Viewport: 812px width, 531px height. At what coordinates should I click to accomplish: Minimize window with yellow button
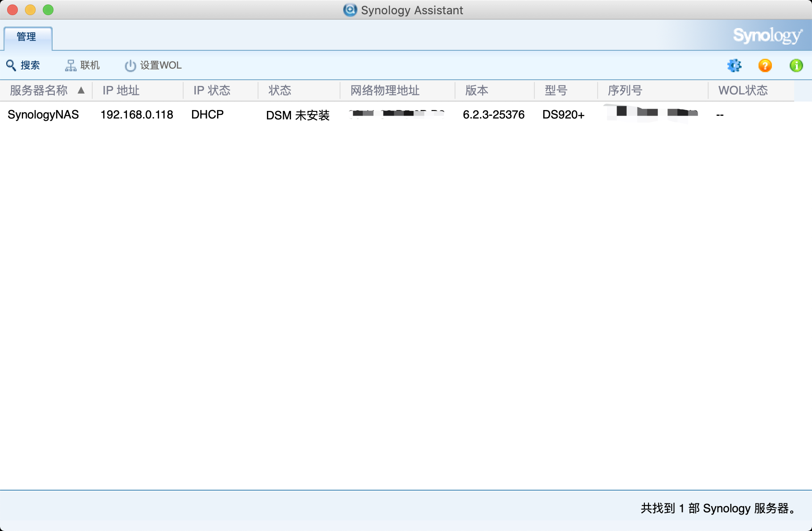[x=30, y=10]
